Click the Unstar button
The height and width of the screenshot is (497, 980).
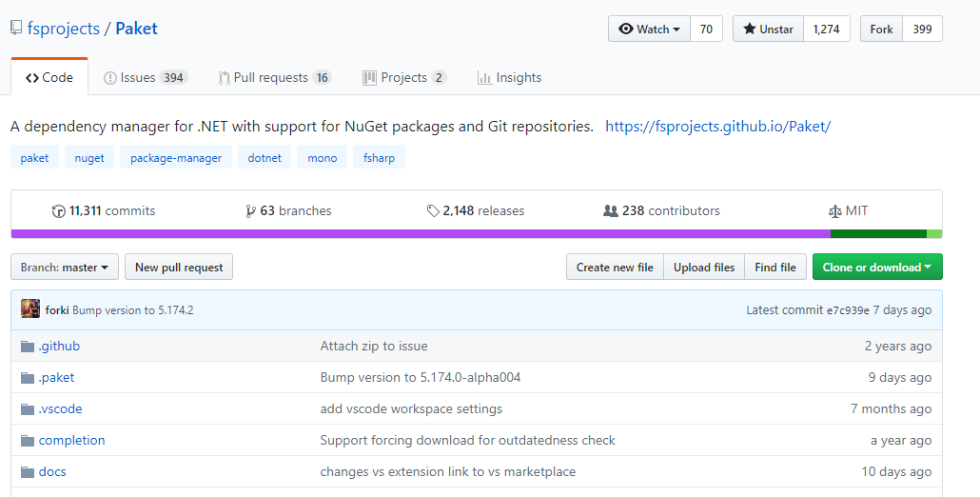[x=768, y=29]
